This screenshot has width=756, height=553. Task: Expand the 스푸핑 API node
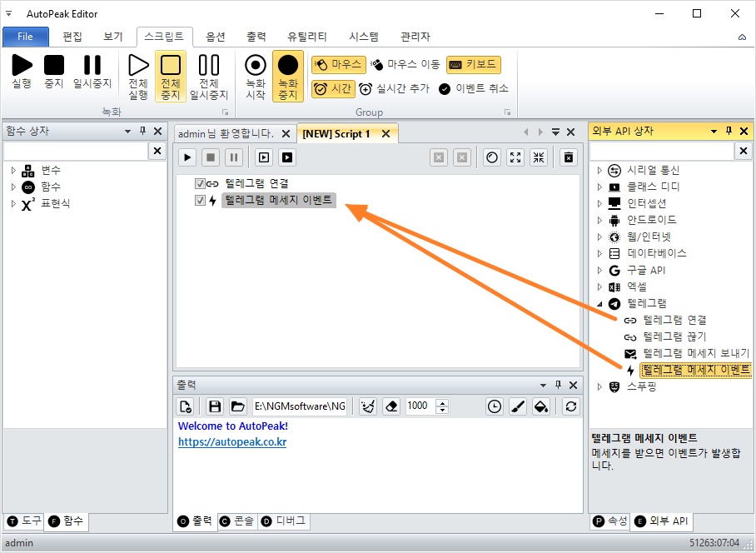[x=599, y=386]
